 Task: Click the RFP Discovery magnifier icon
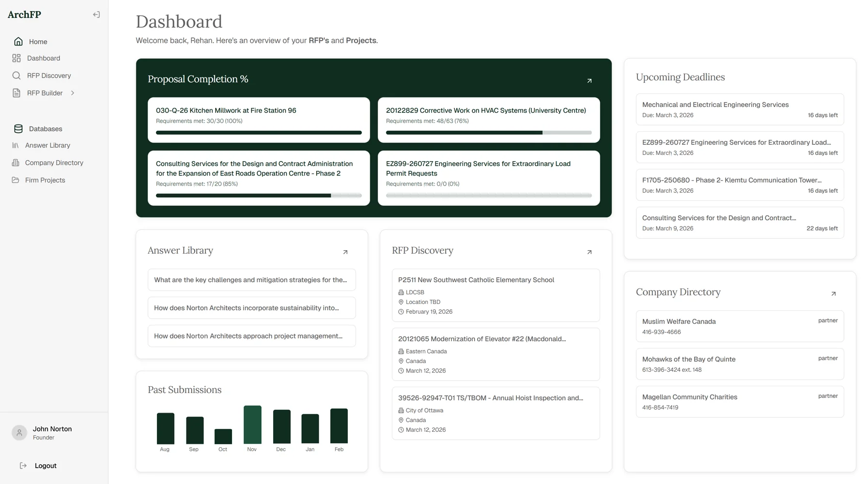coord(16,76)
